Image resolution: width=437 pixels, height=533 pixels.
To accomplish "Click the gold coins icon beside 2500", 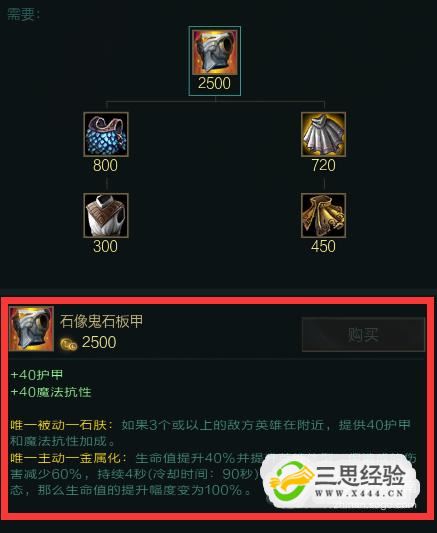I will (69, 344).
